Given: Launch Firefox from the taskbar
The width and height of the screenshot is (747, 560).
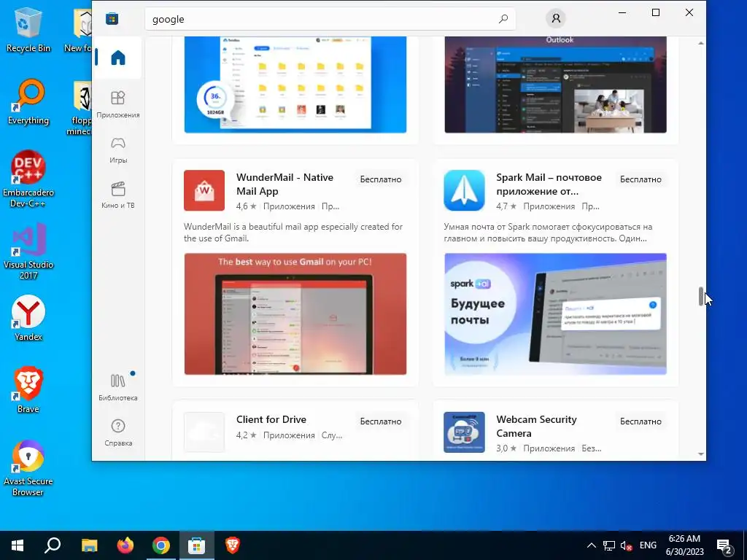Looking at the screenshot, I should (125, 545).
